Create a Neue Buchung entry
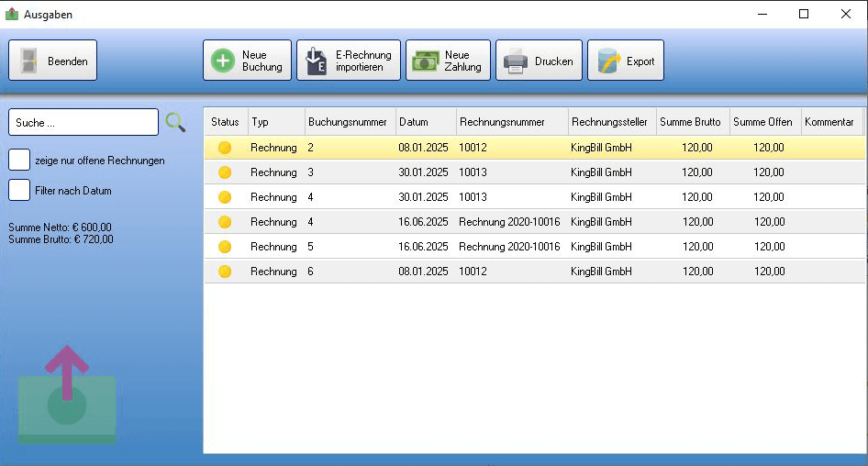Screen dimensions: 868x466 coord(247,61)
